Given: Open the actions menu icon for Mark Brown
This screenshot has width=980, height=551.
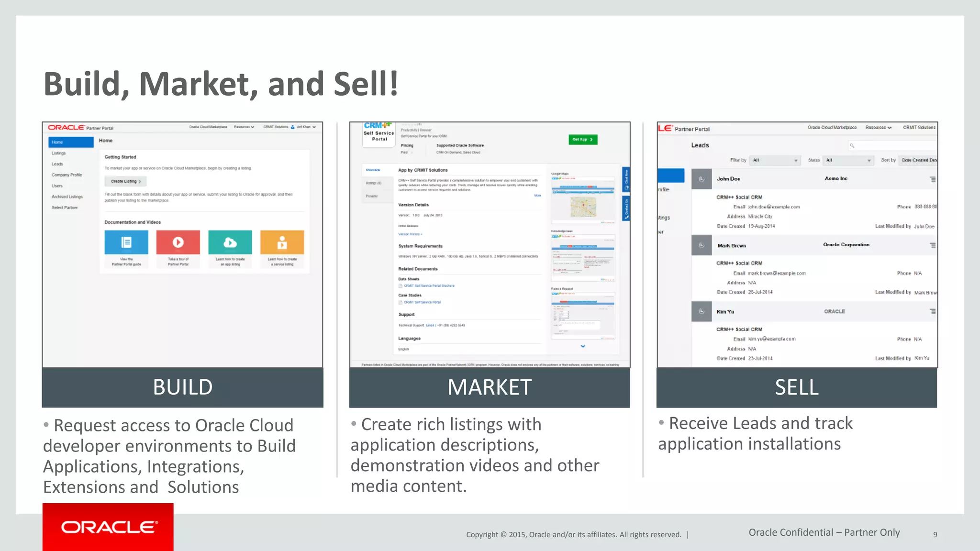Looking at the screenshot, I should [933, 245].
